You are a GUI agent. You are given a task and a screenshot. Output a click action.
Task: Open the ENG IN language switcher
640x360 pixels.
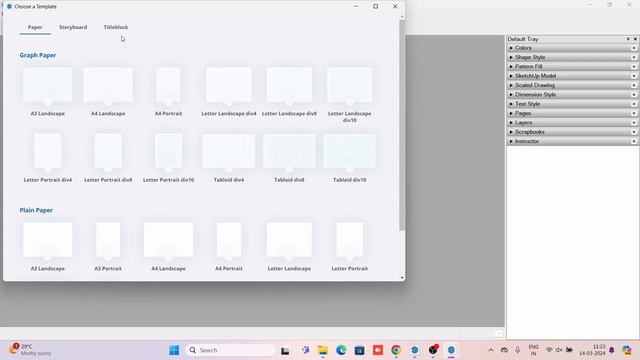pyautogui.click(x=533, y=350)
